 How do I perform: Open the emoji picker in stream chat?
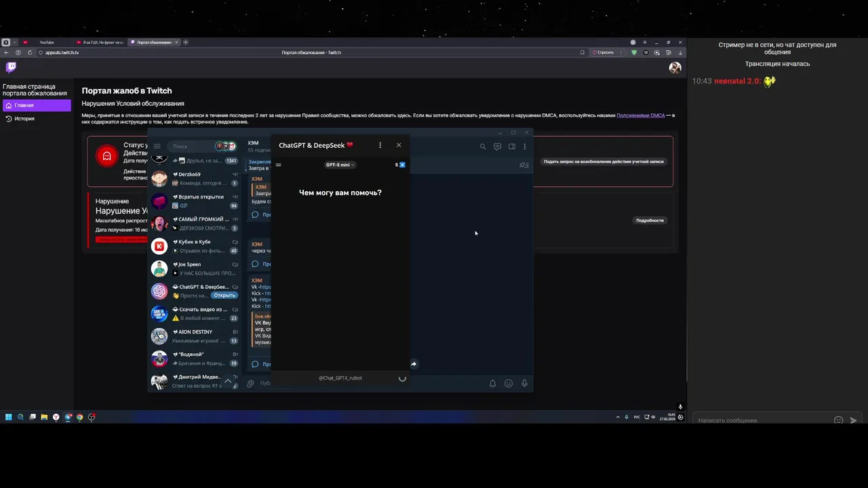[838, 420]
